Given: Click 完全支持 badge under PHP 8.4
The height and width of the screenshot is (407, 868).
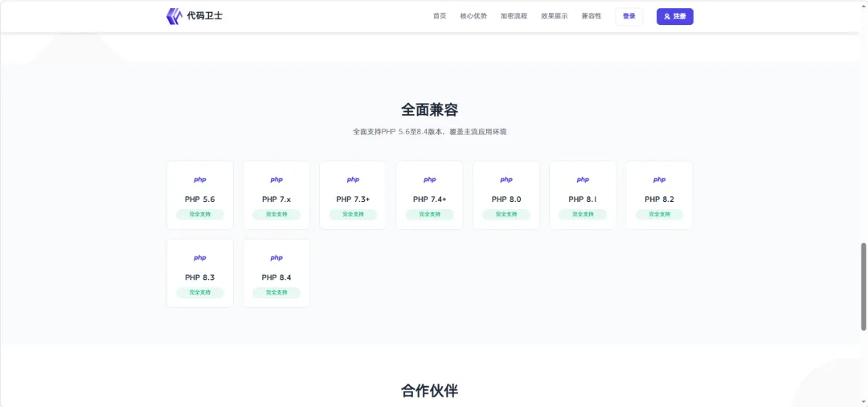Looking at the screenshot, I should [276, 292].
